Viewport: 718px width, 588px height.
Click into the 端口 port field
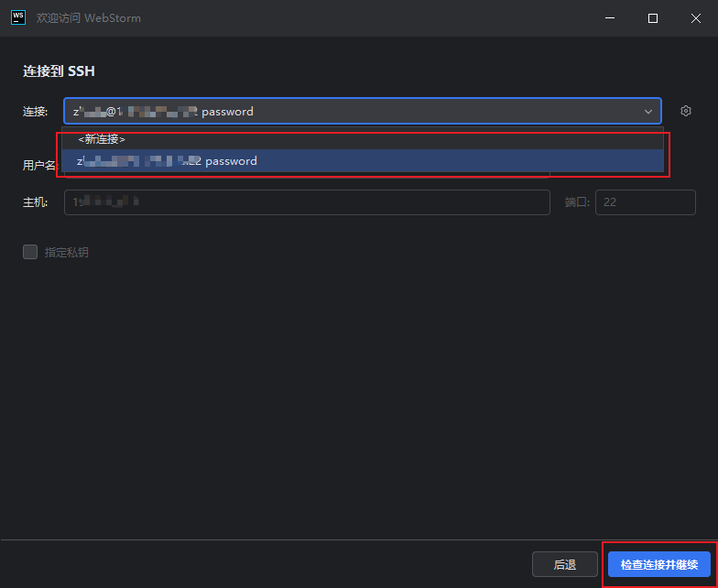point(645,202)
